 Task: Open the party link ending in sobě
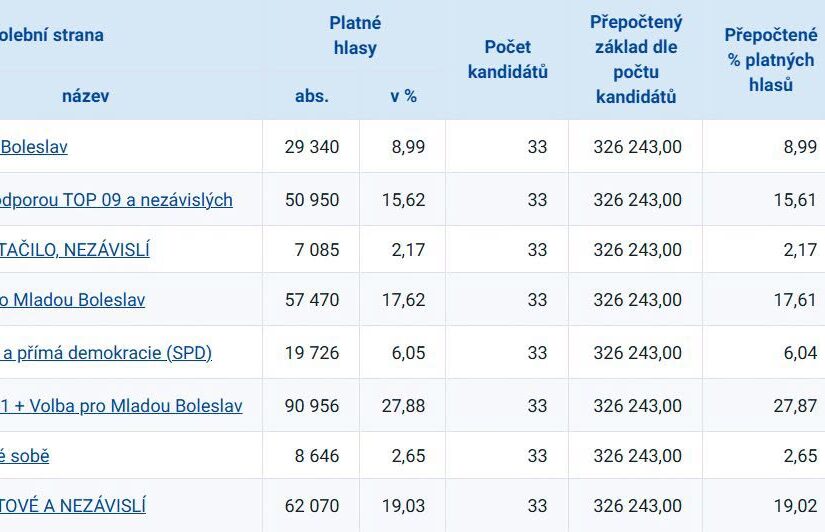tap(25, 456)
